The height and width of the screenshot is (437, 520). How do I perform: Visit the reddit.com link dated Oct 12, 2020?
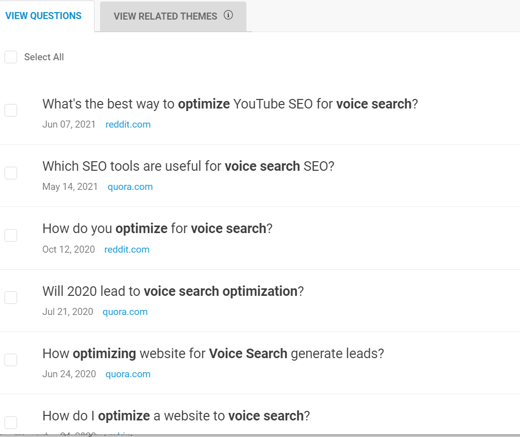point(127,249)
